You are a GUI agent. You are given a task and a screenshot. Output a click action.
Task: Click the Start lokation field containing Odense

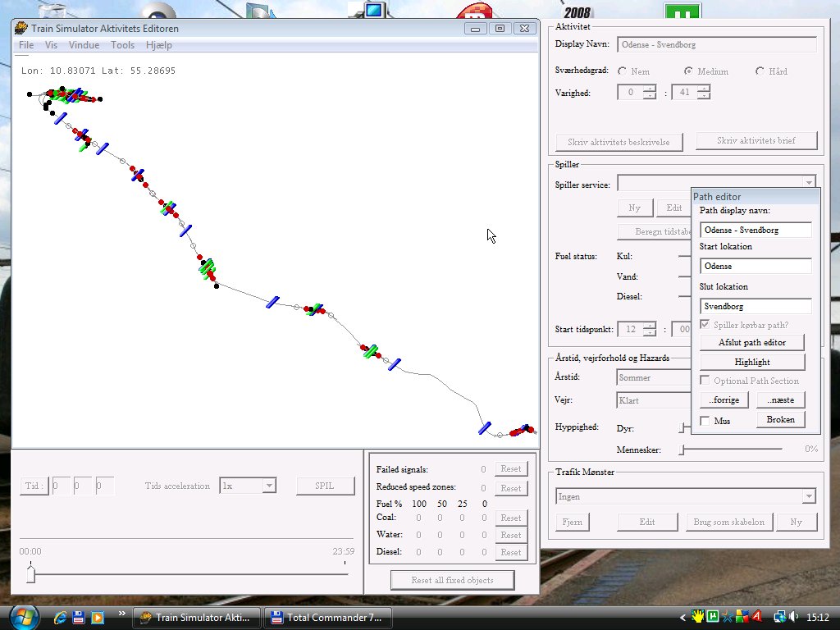(x=756, y=267)
